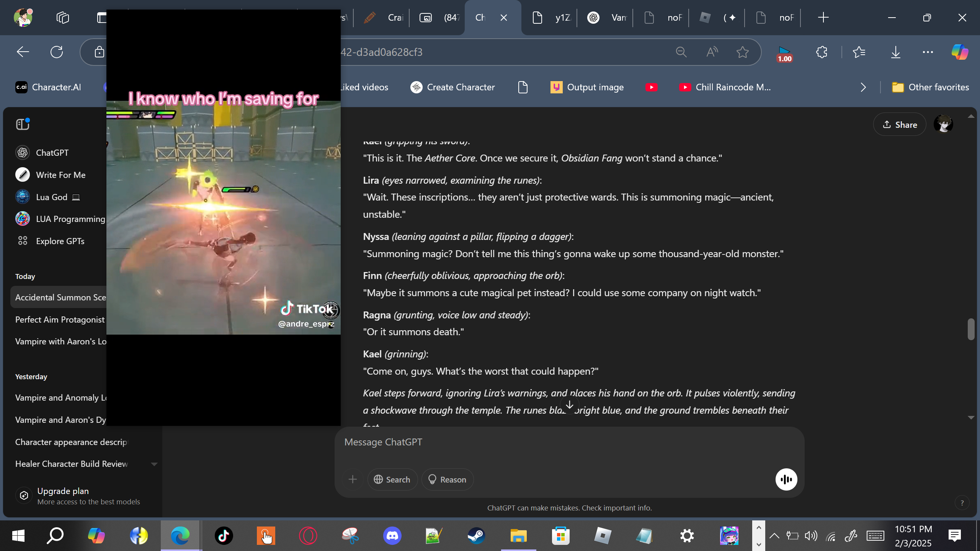Open the notification center
The width and height of the screenshot is (980, 551).
pyautogui.click(x=955, y=536)
